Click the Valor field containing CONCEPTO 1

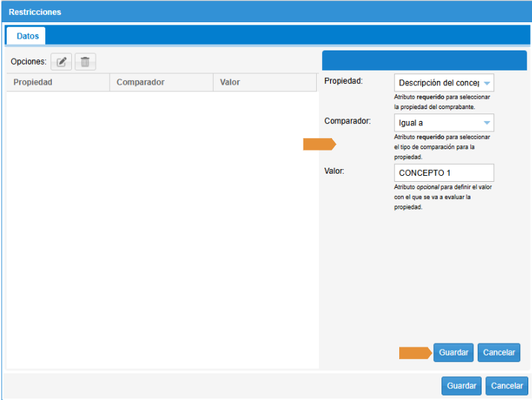[444, 173]
